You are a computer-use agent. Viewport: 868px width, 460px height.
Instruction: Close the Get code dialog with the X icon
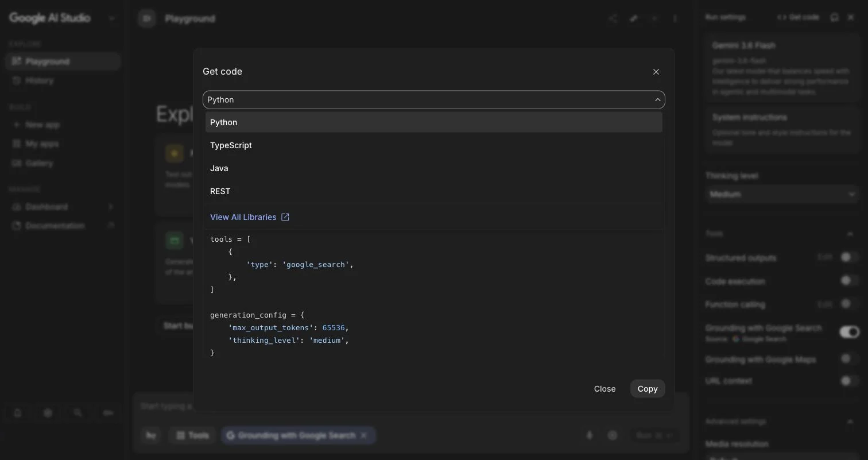pyautogui.click(x=656, y=72)
